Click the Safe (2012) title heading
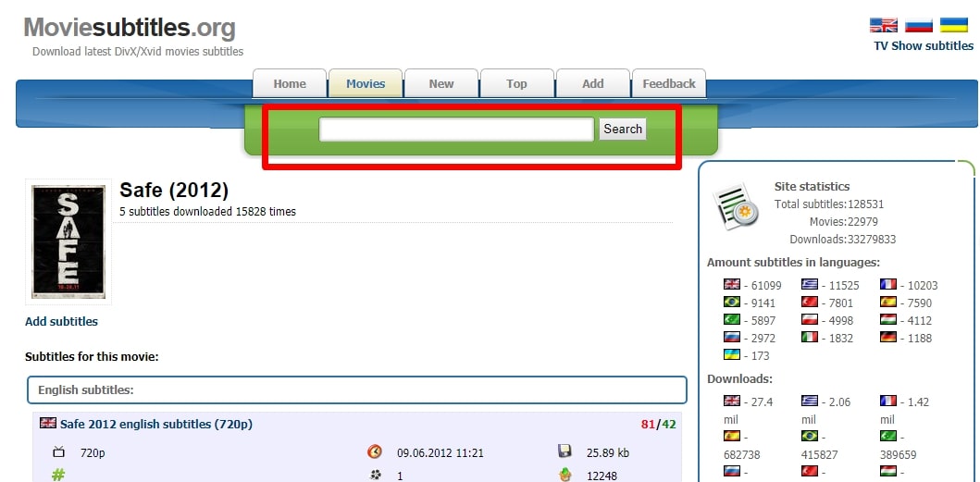980x482 pixels. [174, 190]
